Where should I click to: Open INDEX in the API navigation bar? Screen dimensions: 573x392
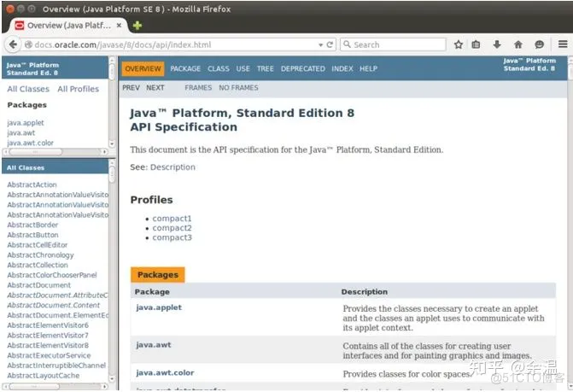coord(342,68)
